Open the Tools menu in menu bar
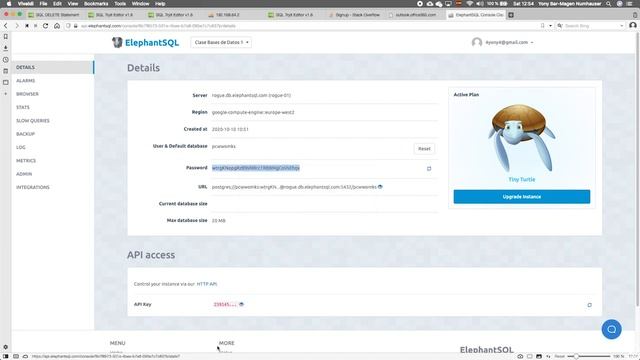 120,4
